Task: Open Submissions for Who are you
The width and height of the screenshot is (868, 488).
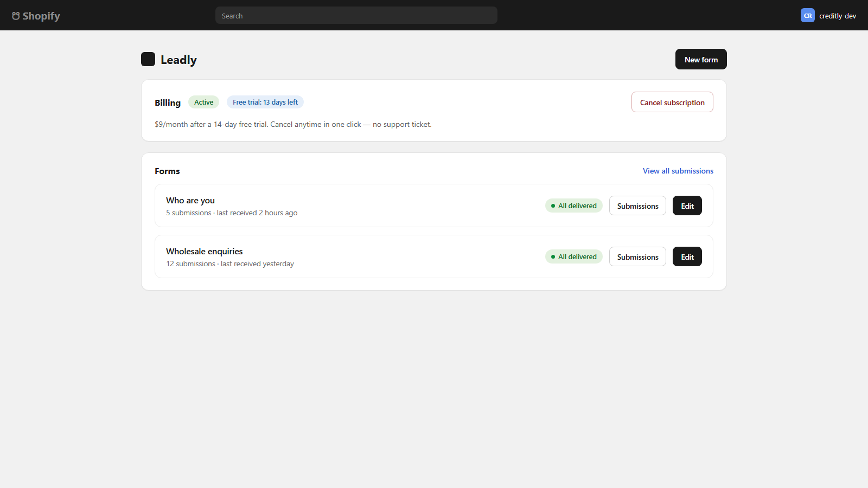Action: [x=637, y=206]
